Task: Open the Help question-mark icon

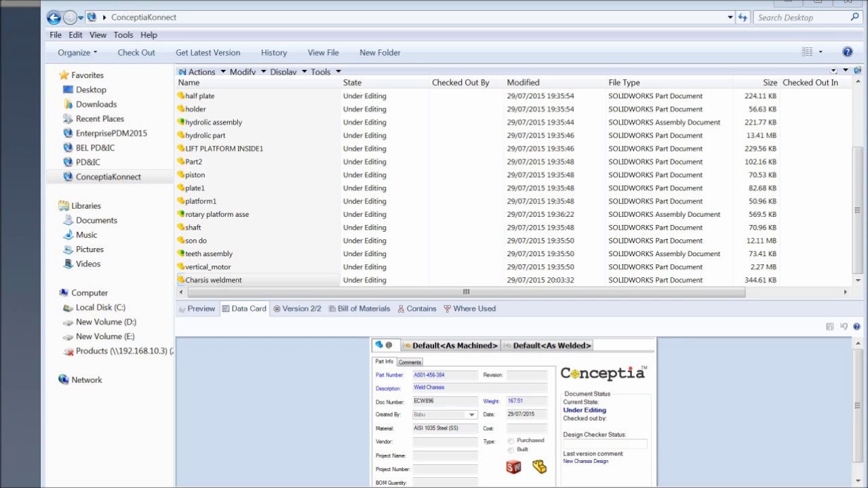Action: point(847,52)
